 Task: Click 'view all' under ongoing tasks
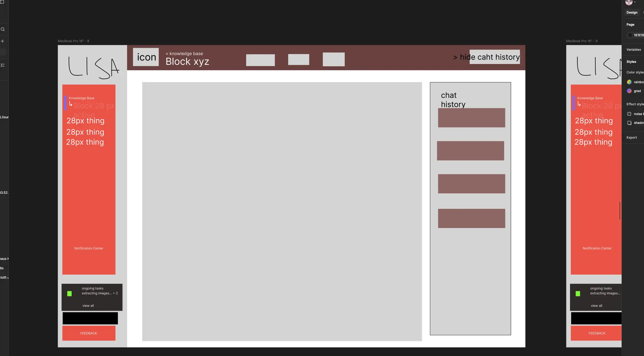pyautogui.click(x=88, y=306)
